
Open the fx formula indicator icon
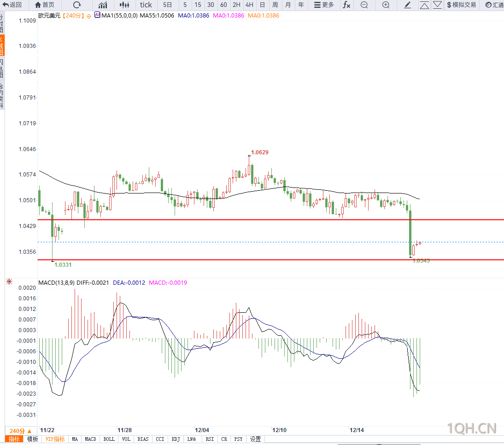(346, 5)
